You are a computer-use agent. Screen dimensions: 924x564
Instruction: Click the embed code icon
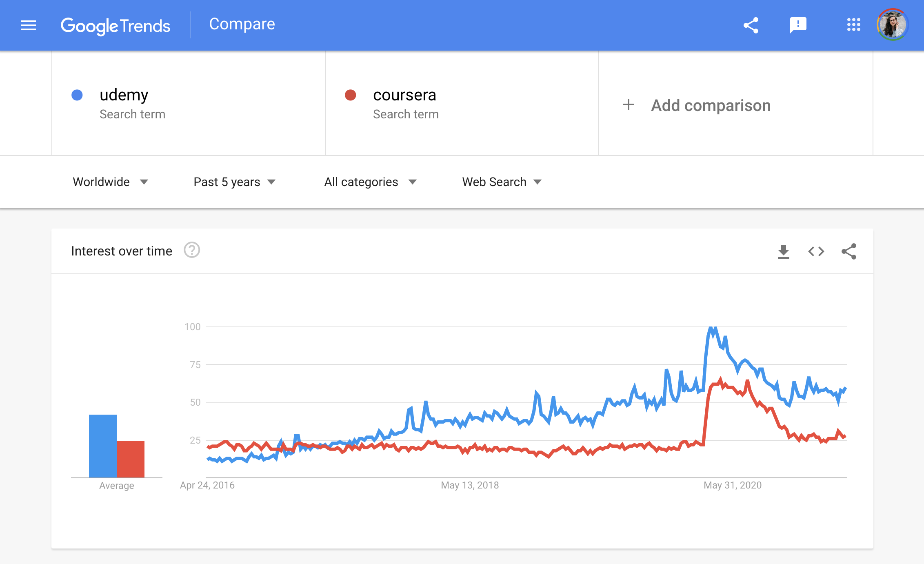(816, 251)
